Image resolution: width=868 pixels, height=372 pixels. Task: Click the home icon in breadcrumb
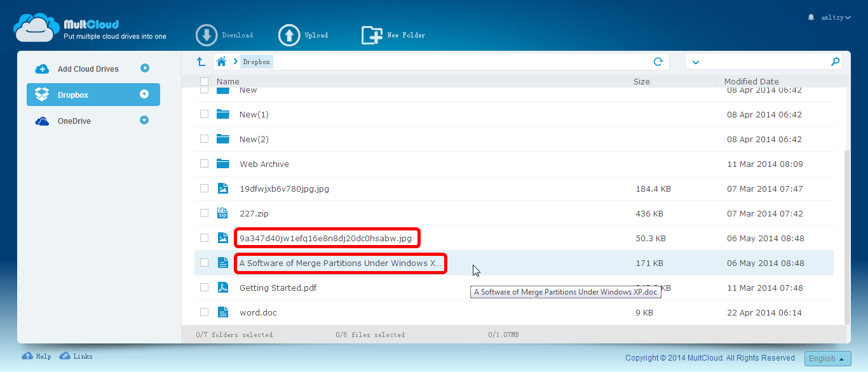point(221,62)
